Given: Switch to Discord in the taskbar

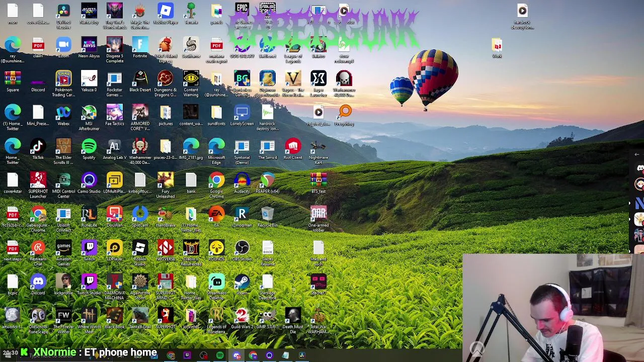Looking at the screenshot, I should (x=236, y=355).
